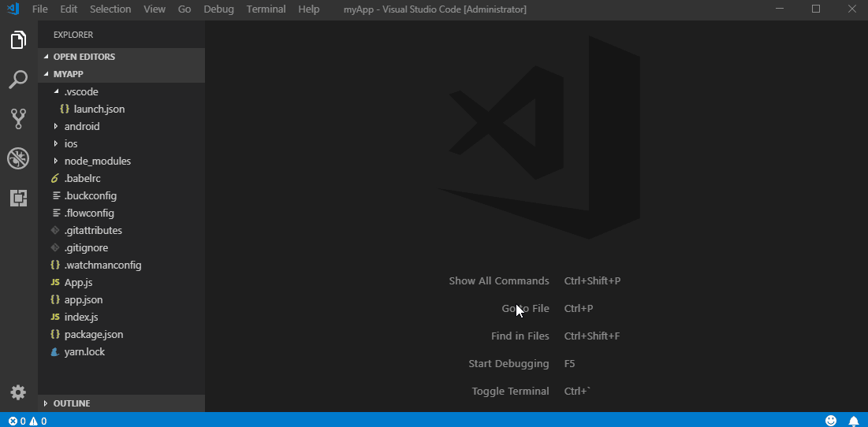Click the JS icon beside App.js
Screen dimensions: 868x427
(x=55, y=283)
